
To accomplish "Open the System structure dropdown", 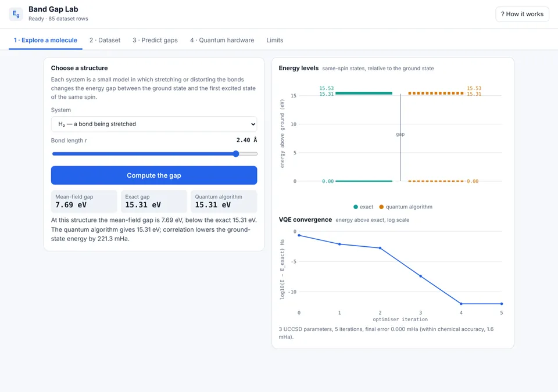I will (154, 124).
